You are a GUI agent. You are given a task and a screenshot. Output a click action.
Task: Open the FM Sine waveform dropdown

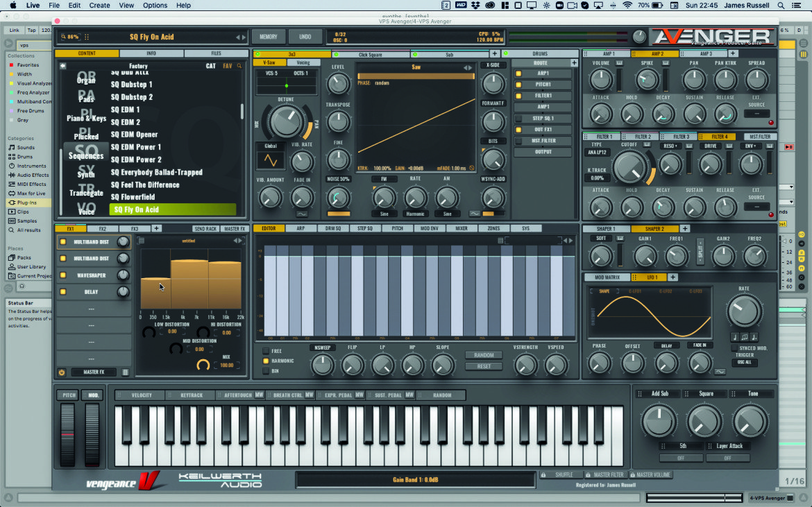(384, 214)
